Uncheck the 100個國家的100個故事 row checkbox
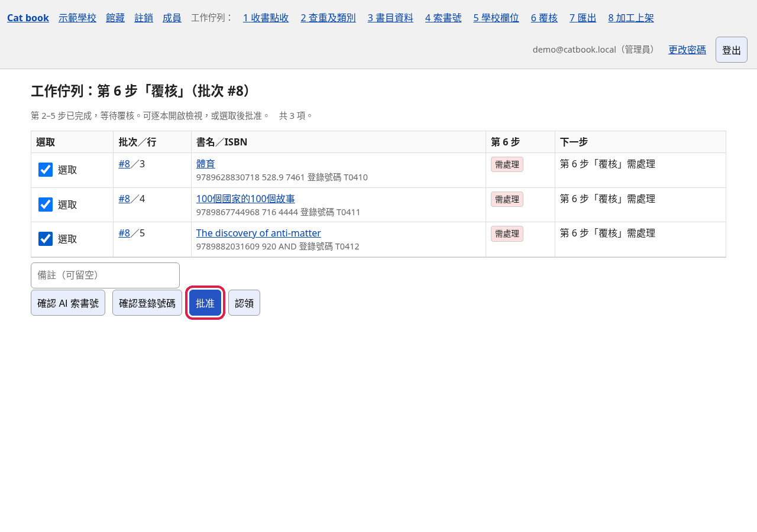Viewport: 757px width, 532px height. click(x=46, y=205)
